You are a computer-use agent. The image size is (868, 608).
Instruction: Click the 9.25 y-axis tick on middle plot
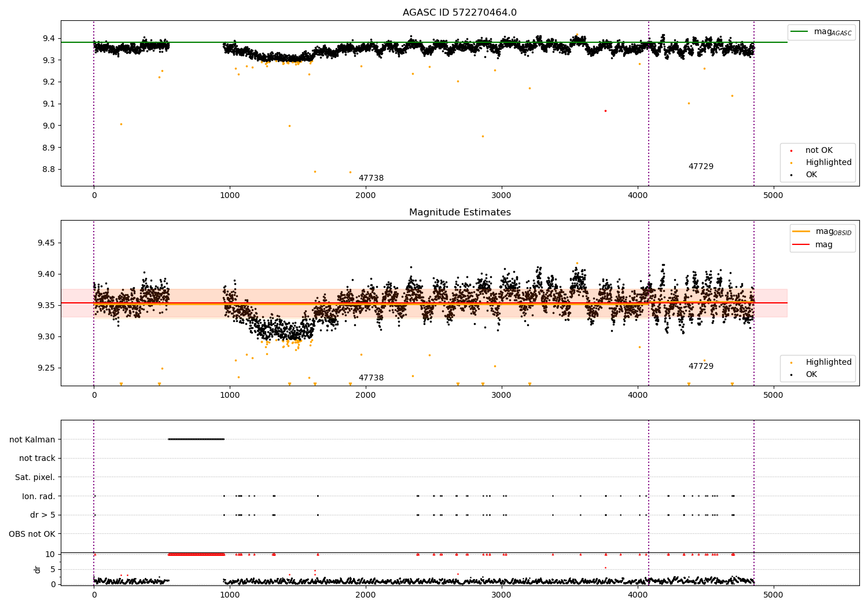(x=46, y=368)
